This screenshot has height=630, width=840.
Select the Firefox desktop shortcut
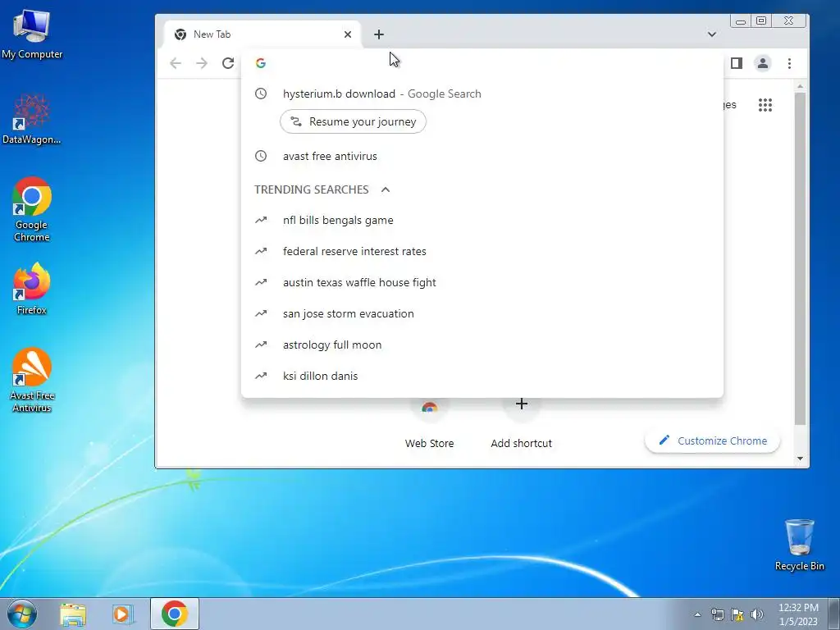tap(32, 289)
